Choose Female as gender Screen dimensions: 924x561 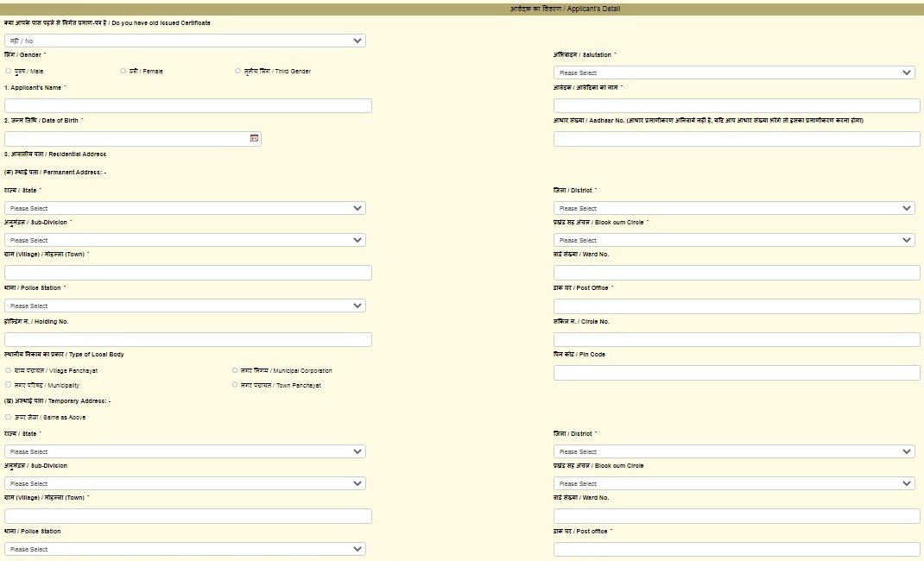point(123,72)
